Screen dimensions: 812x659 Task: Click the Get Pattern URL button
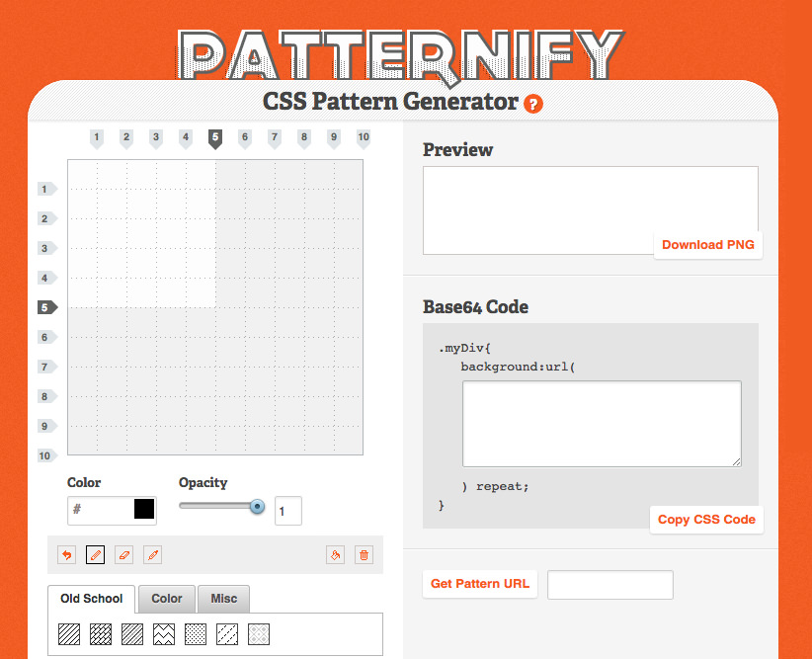(x=480, y=584)
